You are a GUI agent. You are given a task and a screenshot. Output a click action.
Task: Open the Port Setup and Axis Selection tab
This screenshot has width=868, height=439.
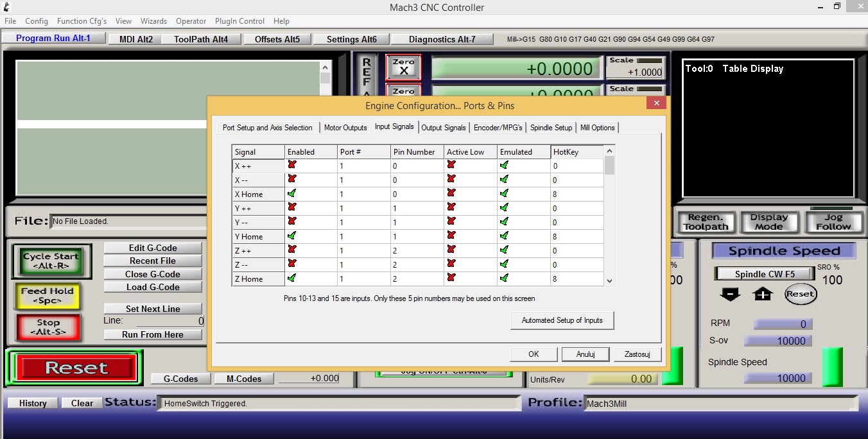click(x=267, y=128)
